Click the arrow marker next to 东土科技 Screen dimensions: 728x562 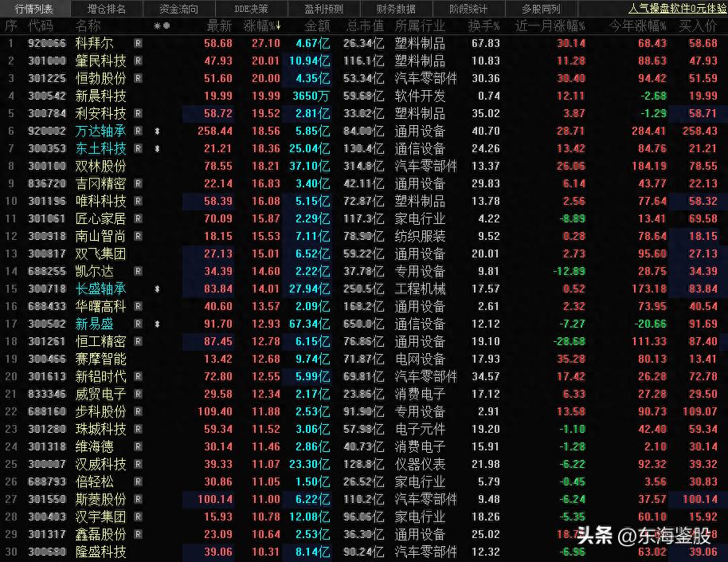pyautogui.click(x=157, y=148)
